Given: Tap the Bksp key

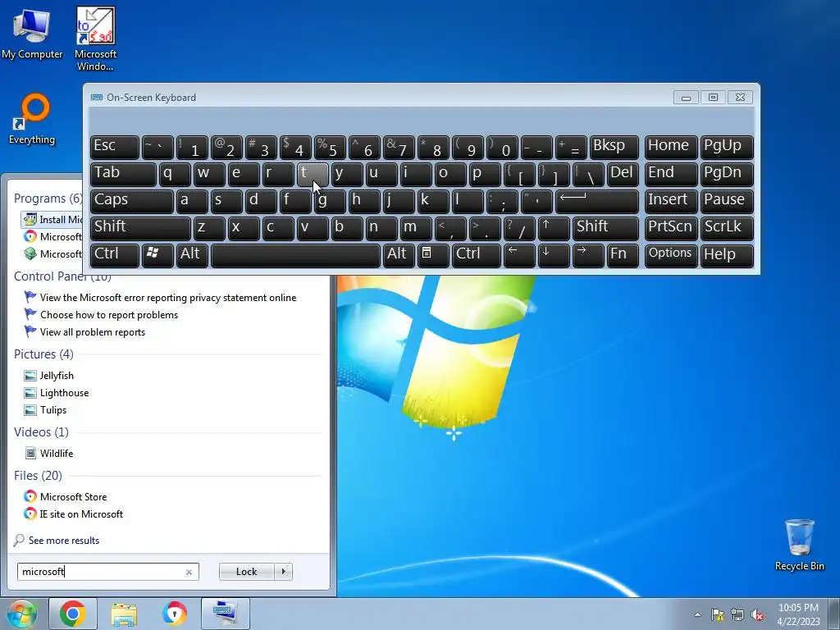Looking at the screenshot, I should [614, 147].
